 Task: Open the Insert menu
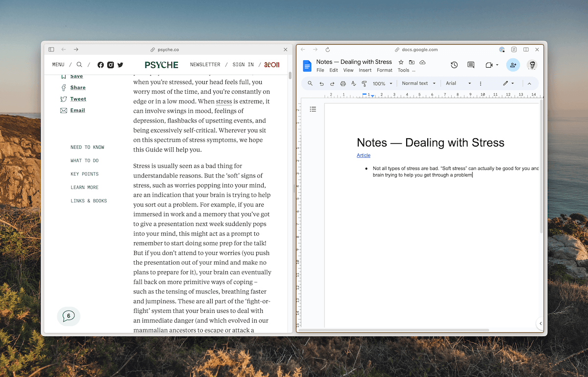click(365, 70)
